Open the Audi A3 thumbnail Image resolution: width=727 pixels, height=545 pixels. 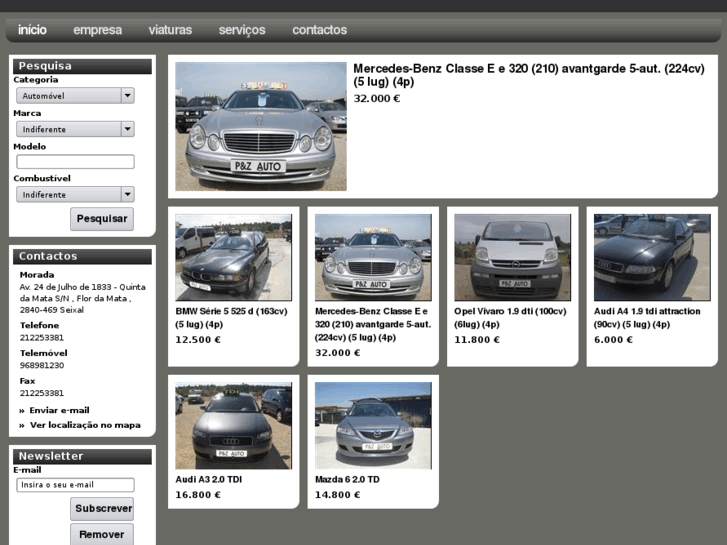(234, 426)
